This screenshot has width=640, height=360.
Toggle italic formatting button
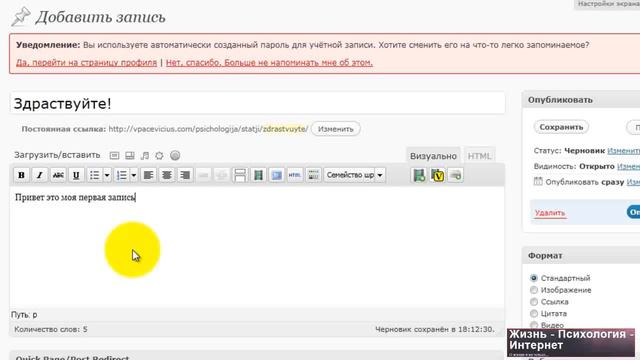click(40, 175)
